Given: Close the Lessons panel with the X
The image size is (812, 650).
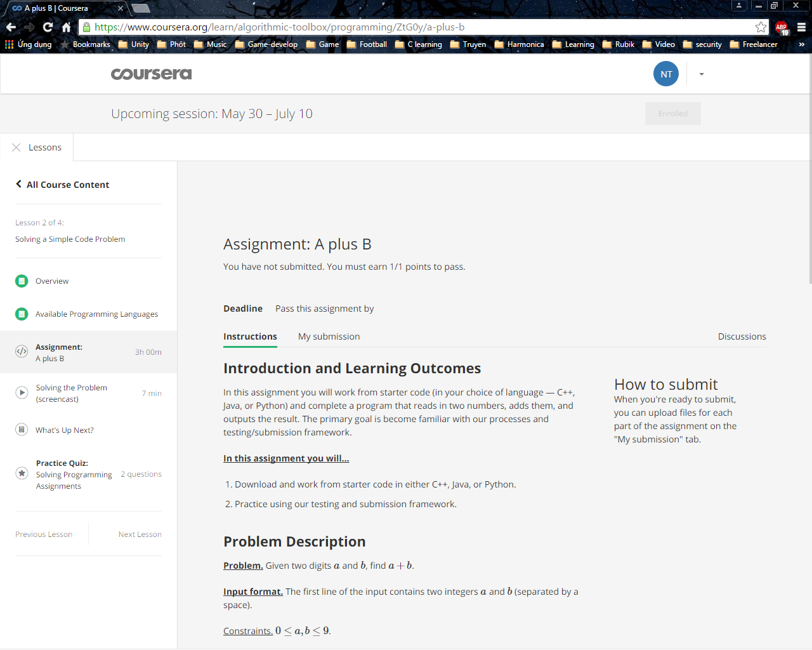Looking at the screenshot, I should (16, 147).
